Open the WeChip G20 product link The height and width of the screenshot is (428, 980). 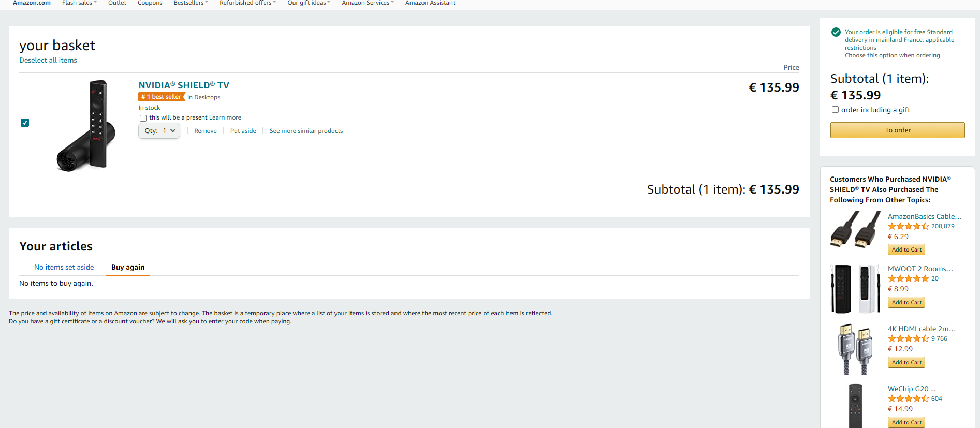[x=912, y=389]
